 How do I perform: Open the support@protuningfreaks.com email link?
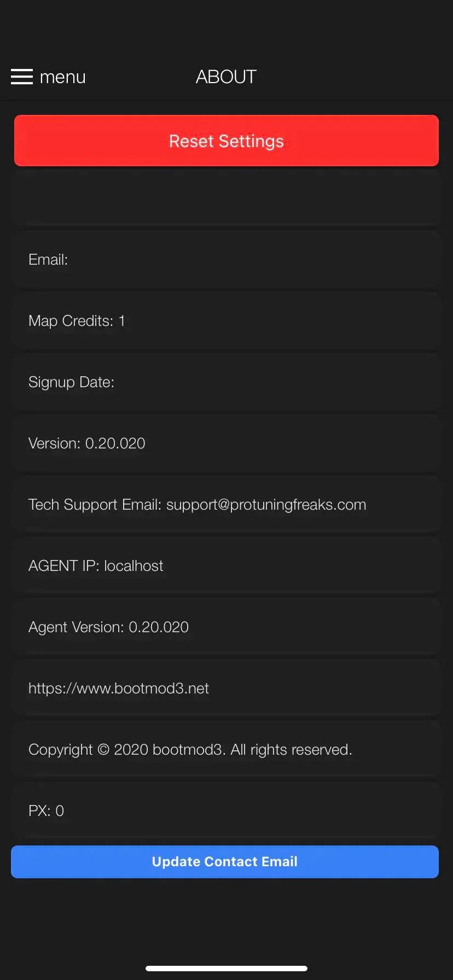point(266,505)
